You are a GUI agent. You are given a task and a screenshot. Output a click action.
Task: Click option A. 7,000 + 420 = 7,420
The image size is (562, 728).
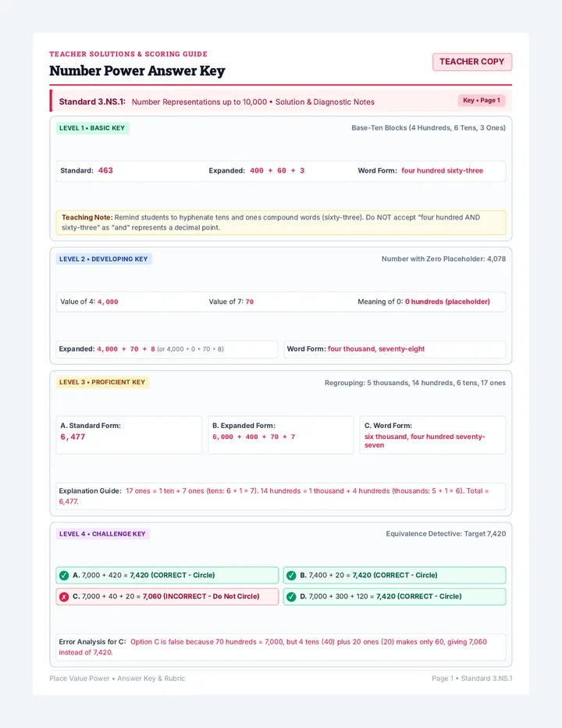point(167,575)
